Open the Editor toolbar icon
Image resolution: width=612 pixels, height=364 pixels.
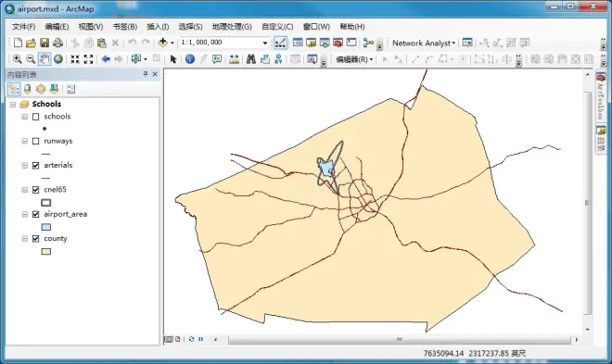point(280,43)
